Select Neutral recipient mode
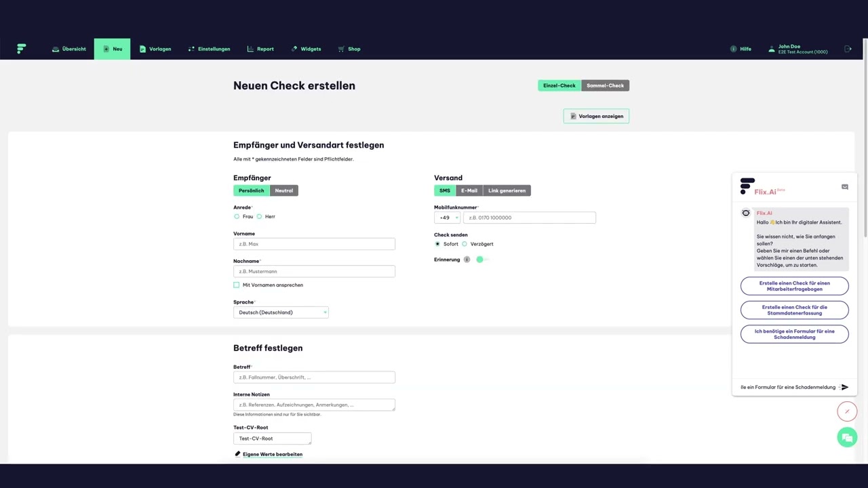The width and height of the screenshot is (868, 488). pyautogui.click(x=284, y=190)
